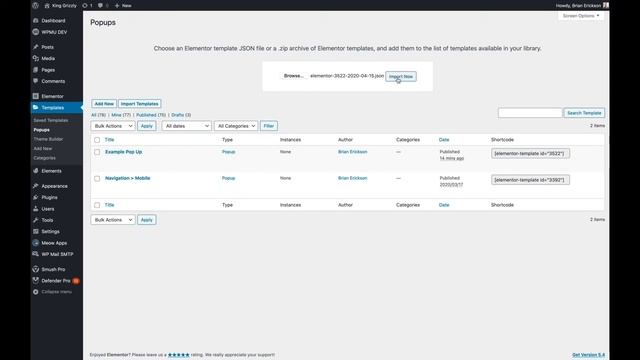Image resolution: width=640 pixels, height=360 pixels.
Task: Click the Smush Pro shield icon
Action: [36, 269]
